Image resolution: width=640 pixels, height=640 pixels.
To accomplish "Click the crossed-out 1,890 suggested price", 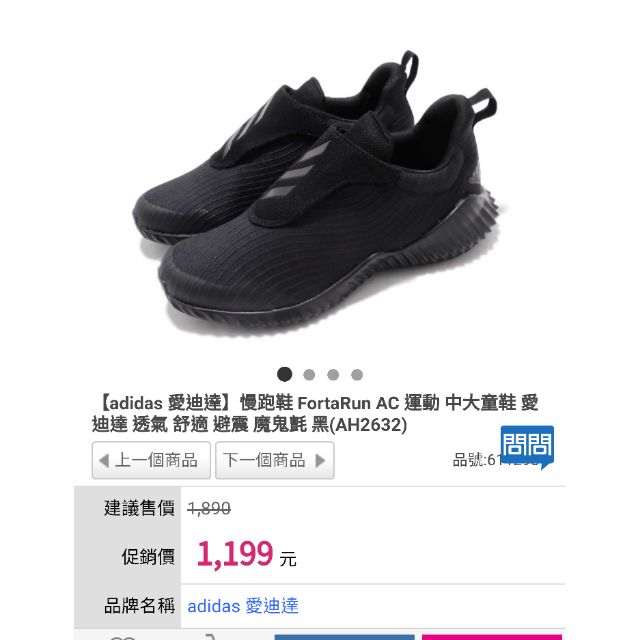I will (209, 509).
